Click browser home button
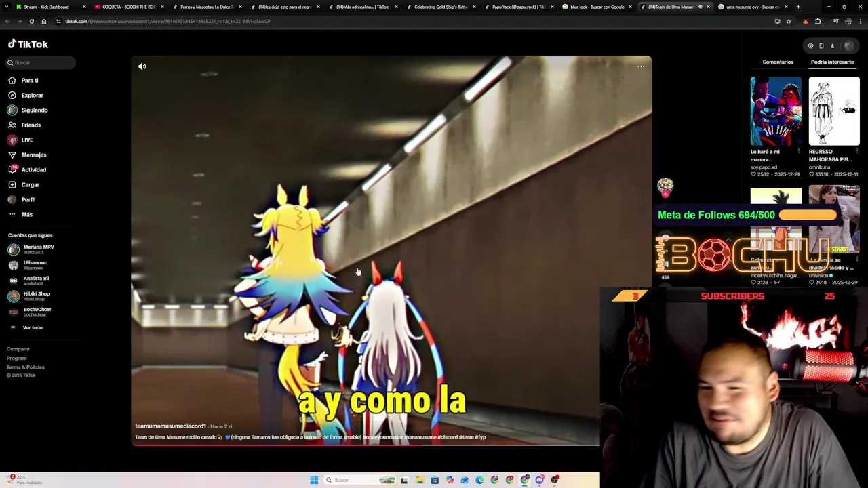Image resolution: width=868 pixels, height=488 pixels. pos(43,21)
